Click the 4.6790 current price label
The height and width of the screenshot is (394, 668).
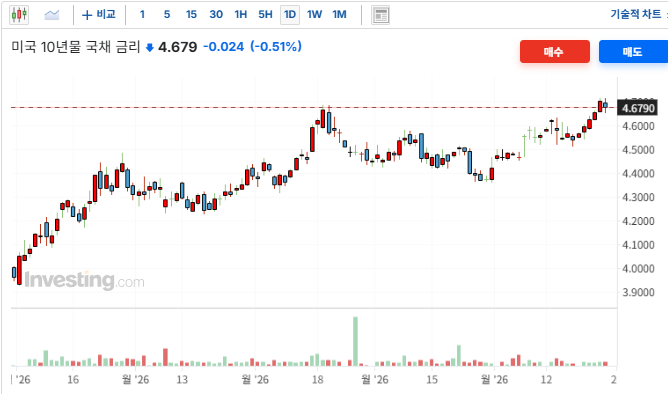pyautogui.click(x=638, y=108)
